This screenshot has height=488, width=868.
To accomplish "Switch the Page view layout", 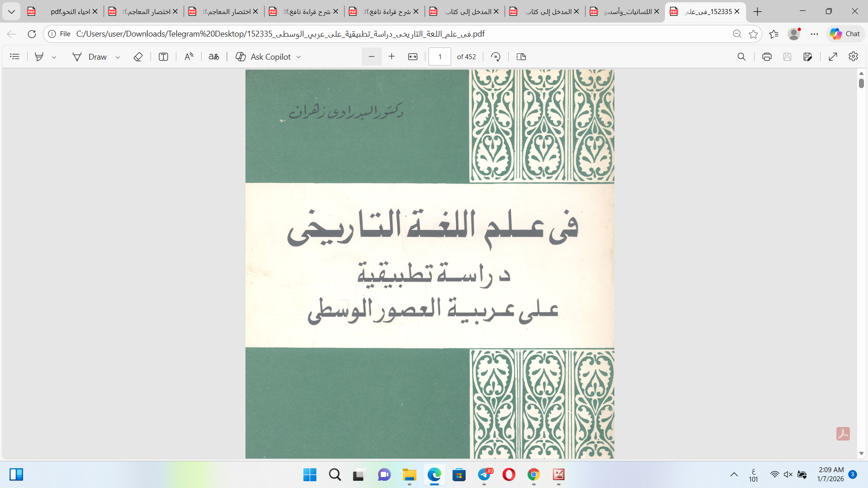I will (x=521, y=56).
